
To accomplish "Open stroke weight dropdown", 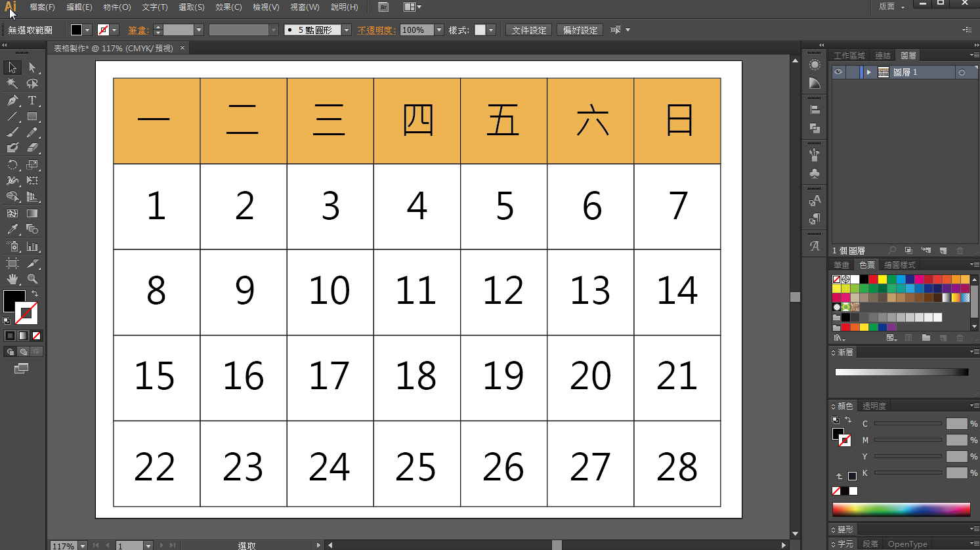I will coord(199,30).
